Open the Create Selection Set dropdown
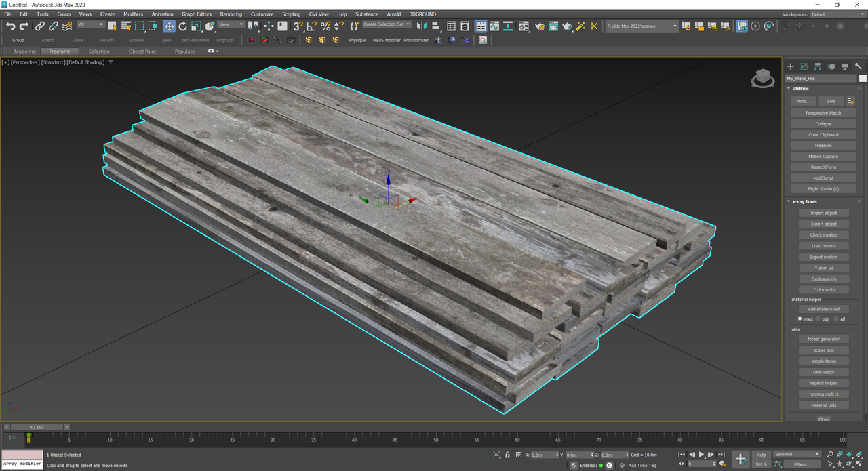The image size is (868, 471). point(387,24)
